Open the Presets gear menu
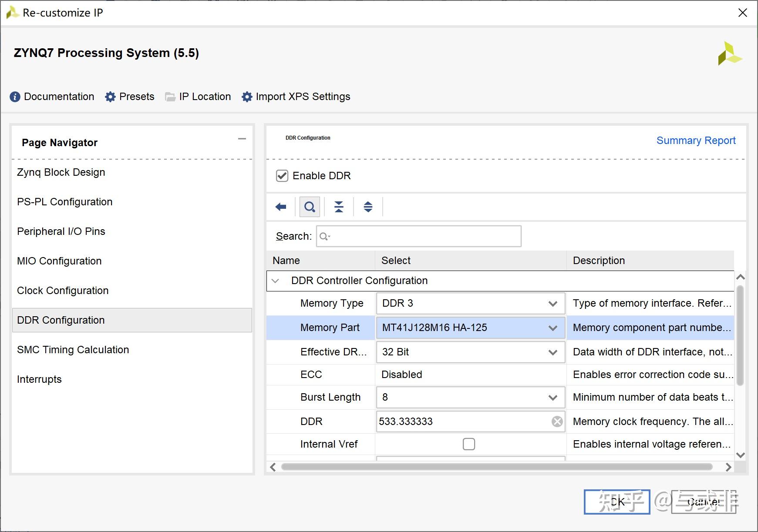The image size is (758, 532). coord(111,97)
